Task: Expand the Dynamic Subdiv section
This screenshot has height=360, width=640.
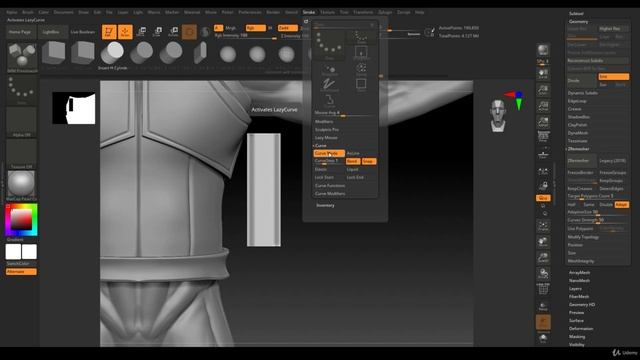Action: (582, 93)
